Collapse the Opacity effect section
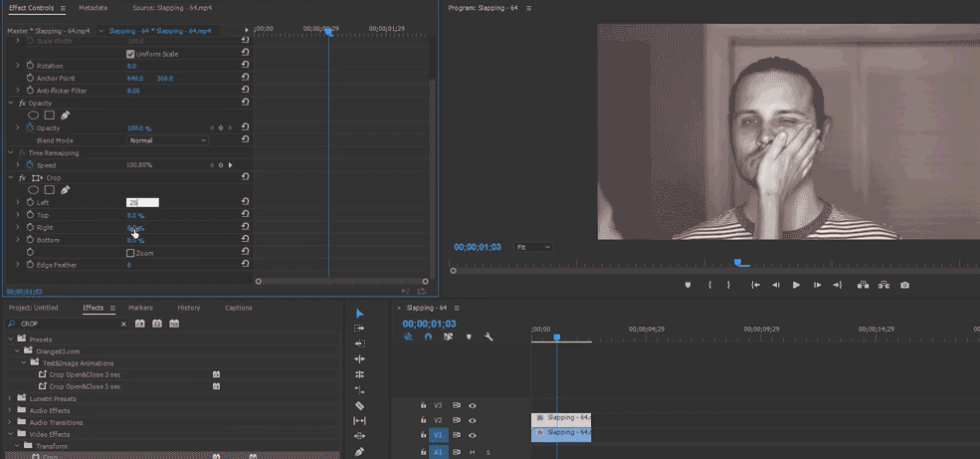This screenshot has width=980, height=459. pyautogui.click(x=11, y=103)
